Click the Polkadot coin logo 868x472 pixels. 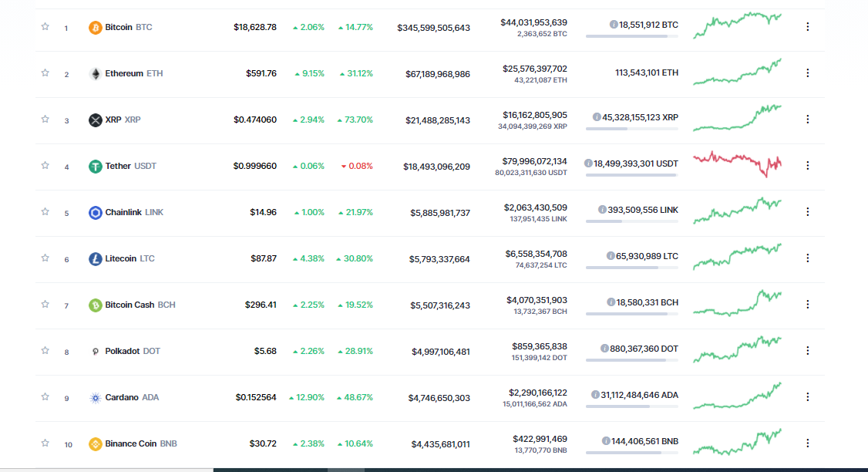[95, 351]
